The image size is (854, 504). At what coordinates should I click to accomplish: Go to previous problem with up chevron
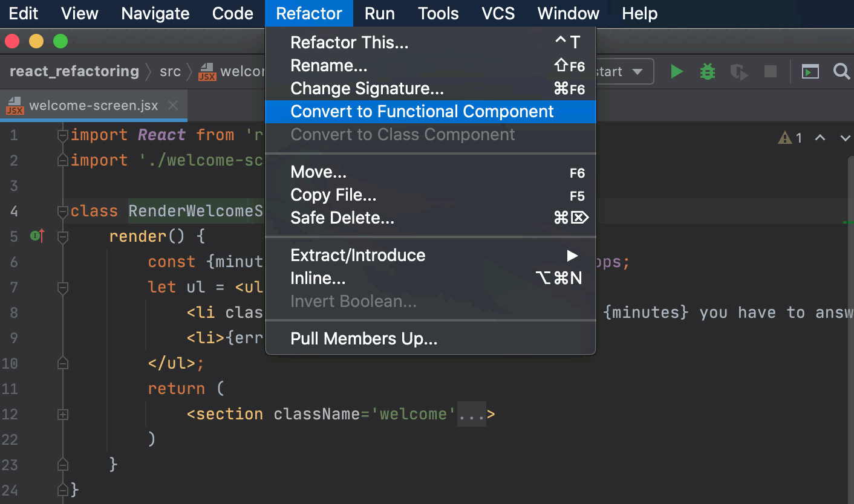pos(820,138)
